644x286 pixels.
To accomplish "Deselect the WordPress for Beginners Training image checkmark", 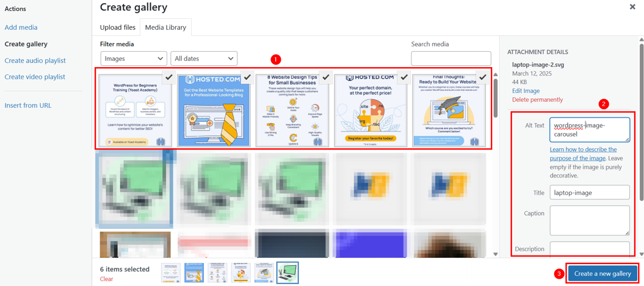I will 168,77.
